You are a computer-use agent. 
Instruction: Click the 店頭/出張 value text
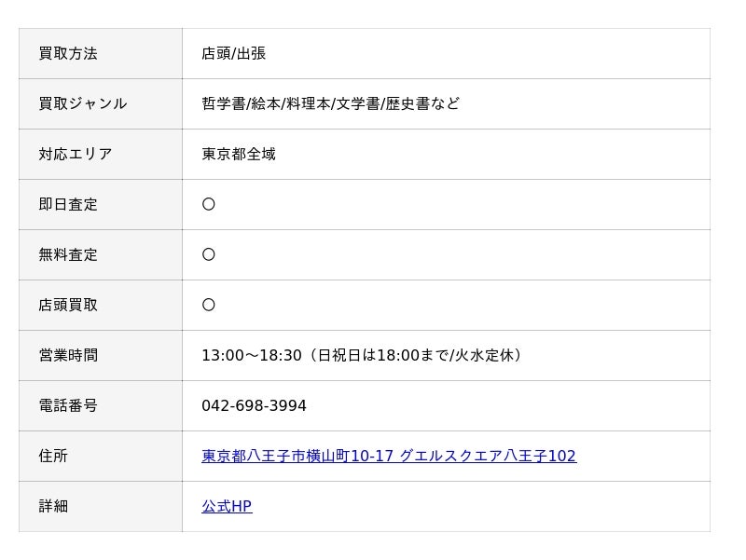point(234,53)
